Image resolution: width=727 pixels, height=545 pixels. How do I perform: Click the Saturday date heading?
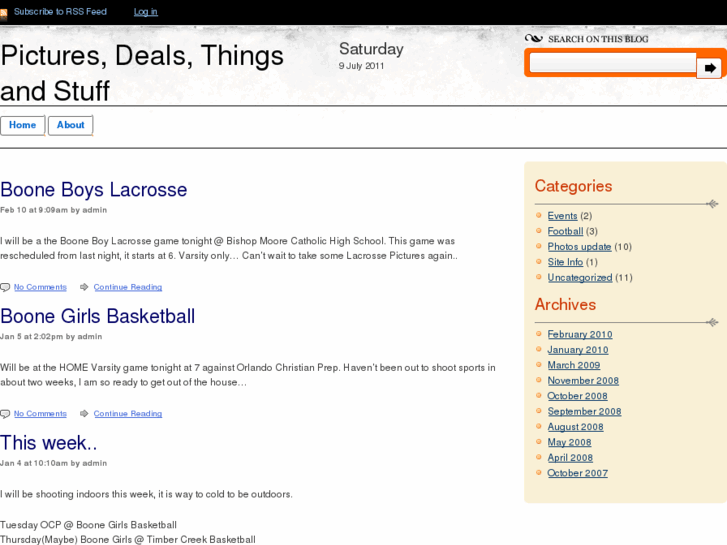click(x=371, y=49)
